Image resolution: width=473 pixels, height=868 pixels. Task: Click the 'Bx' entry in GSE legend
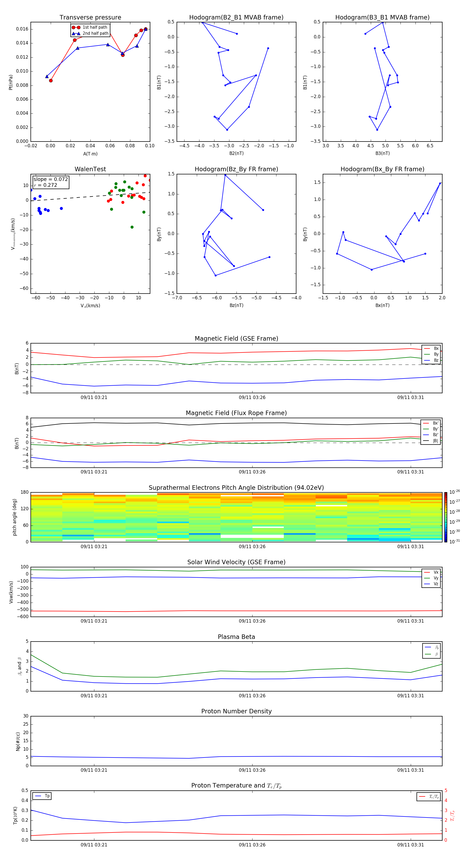pyautogui.click(x=431, y=349)
